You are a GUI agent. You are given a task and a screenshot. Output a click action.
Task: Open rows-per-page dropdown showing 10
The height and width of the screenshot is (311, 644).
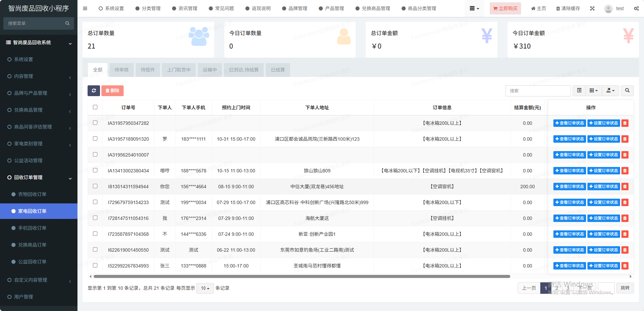pos(205,288)
